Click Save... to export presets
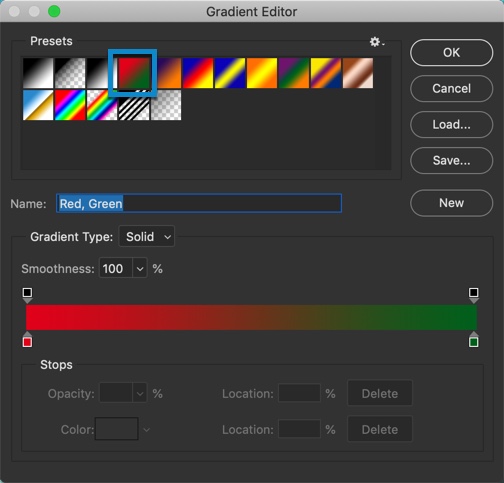 pyautogui.click(x=451, y=161)
